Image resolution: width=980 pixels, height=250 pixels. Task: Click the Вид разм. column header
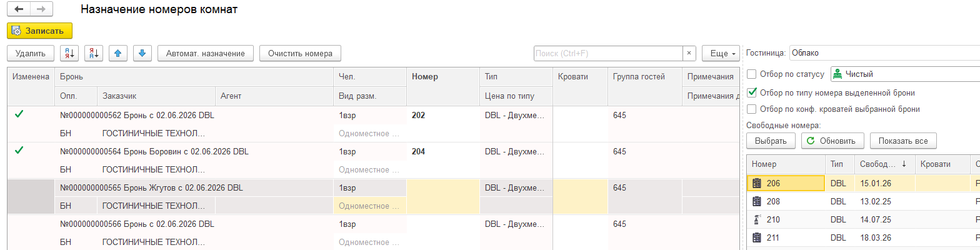[370, 96]
